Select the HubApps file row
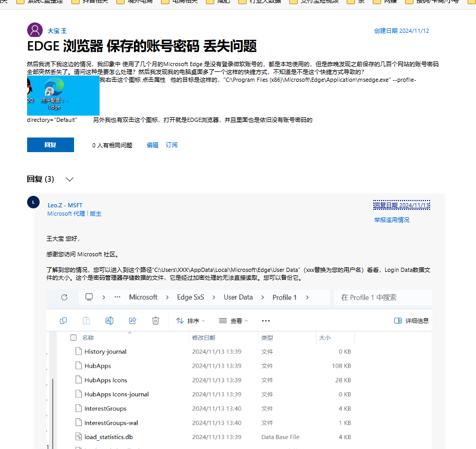Screen dimensions: 476x449 point(213,366)
